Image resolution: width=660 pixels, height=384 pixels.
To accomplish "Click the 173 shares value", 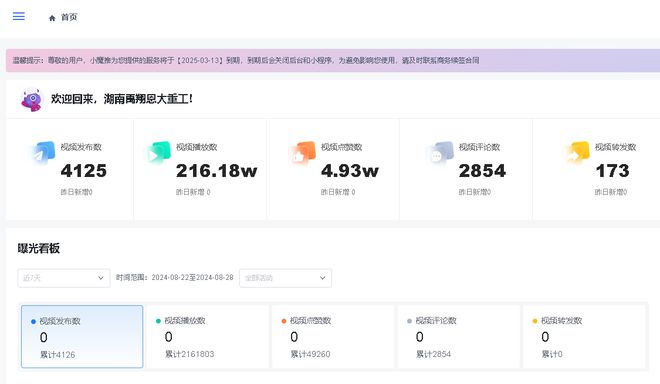I will point(612,171).
